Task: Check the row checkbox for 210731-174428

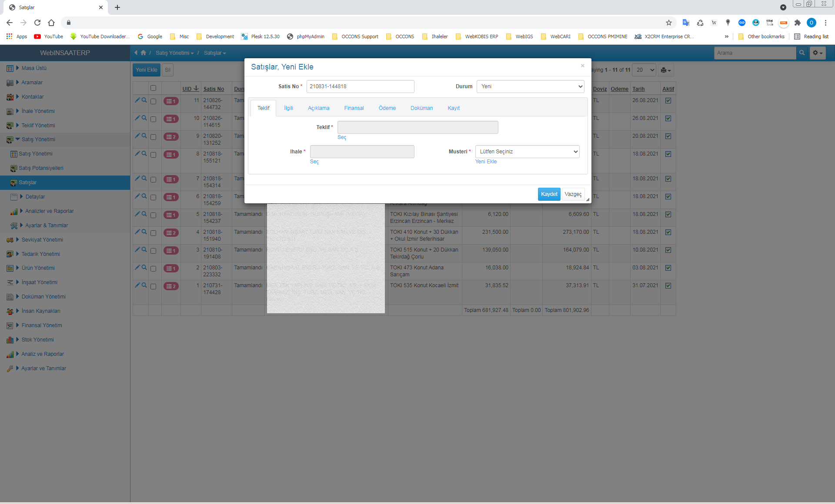Action: coord(153,286)
